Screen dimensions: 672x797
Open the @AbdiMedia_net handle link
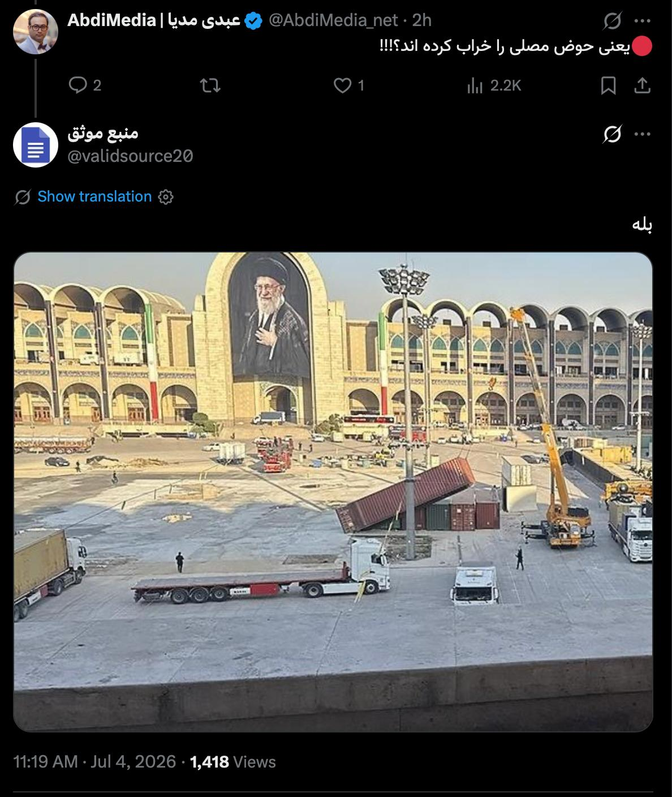coord(333,20)
